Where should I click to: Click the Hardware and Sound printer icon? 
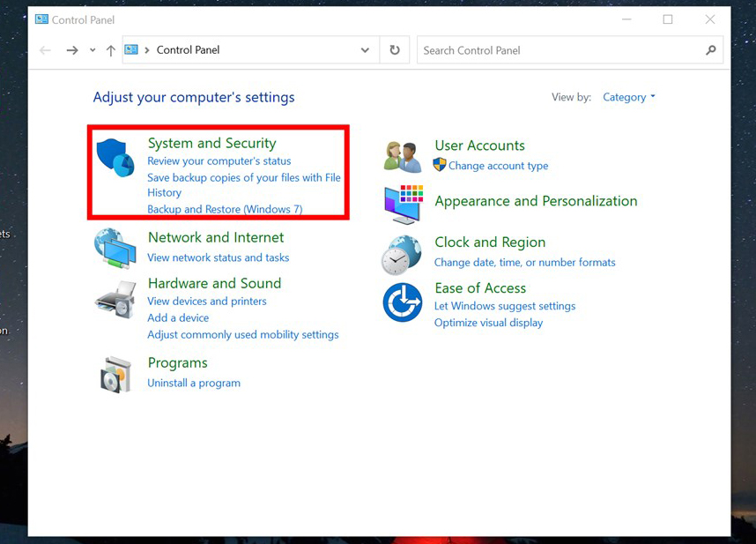[115, 299]
